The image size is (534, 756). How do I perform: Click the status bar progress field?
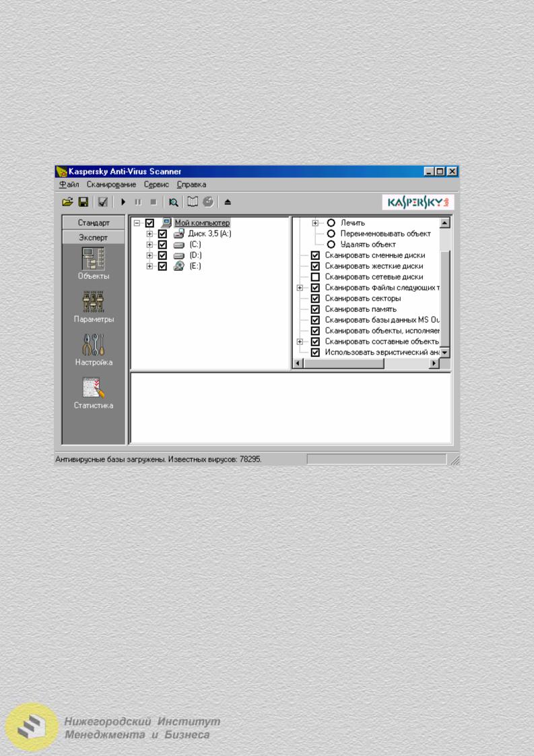[x=377, y=460]
